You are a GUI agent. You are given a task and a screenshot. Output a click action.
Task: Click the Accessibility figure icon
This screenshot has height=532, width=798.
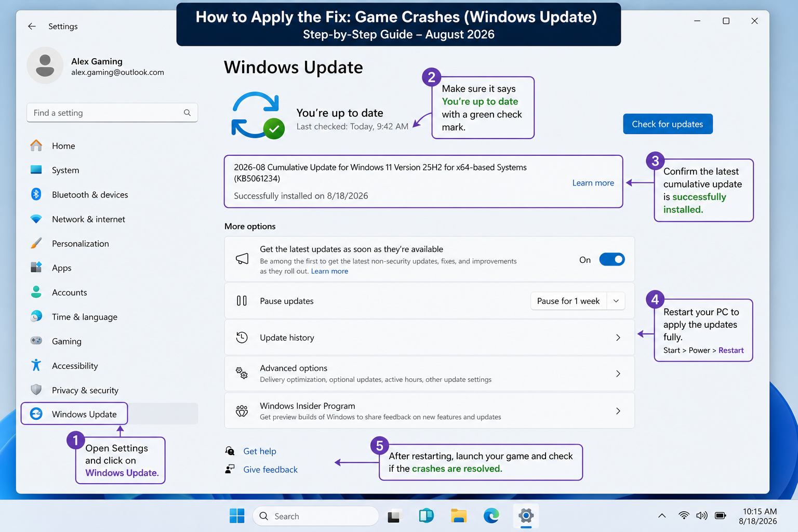click(36, 365)
